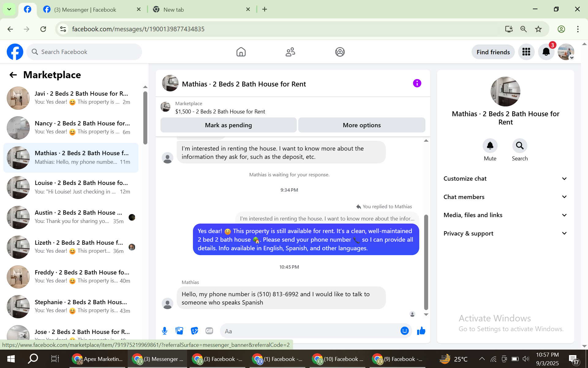The height and width of the screenshot is (368, 588).
Task: Open a new browser tab
Action: (x=265, y=10)
